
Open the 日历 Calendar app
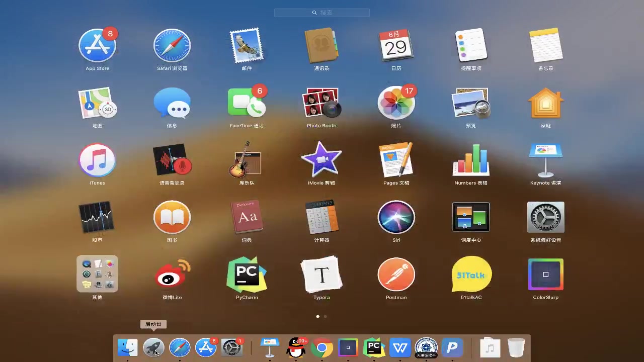396,46
